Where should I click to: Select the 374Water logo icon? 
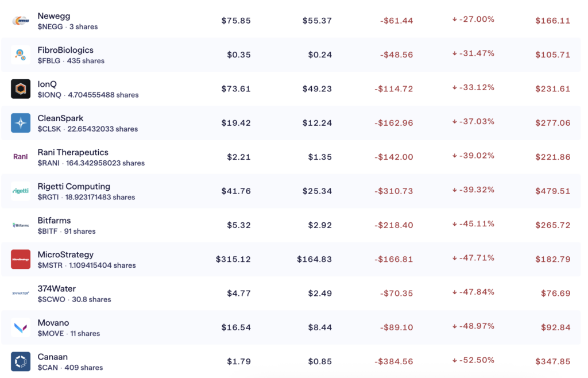coord(21,293)
